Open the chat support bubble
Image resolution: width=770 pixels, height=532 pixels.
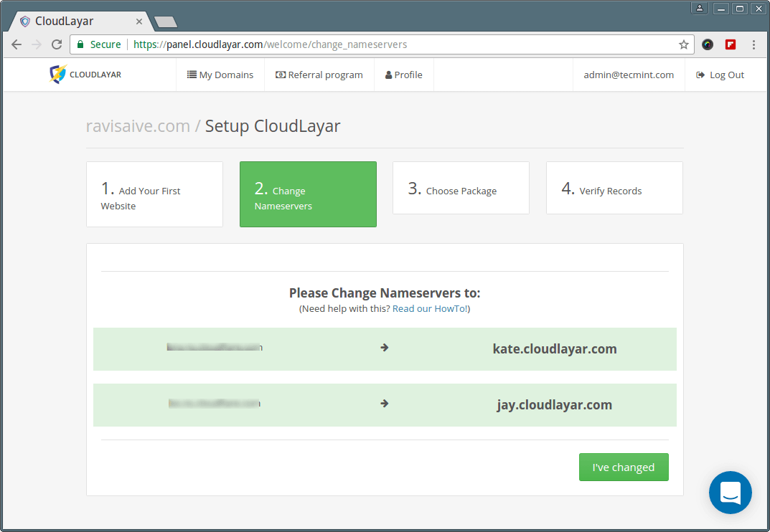731,493
